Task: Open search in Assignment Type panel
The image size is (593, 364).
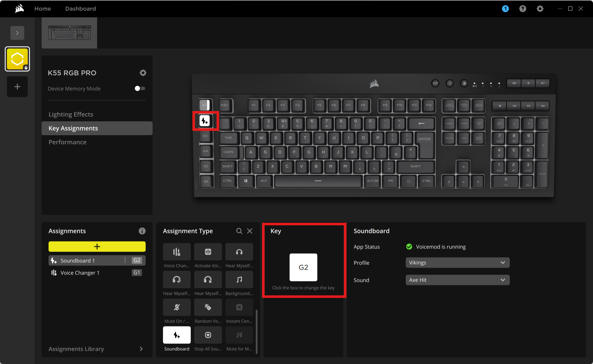Action: [x=239, y=231]
